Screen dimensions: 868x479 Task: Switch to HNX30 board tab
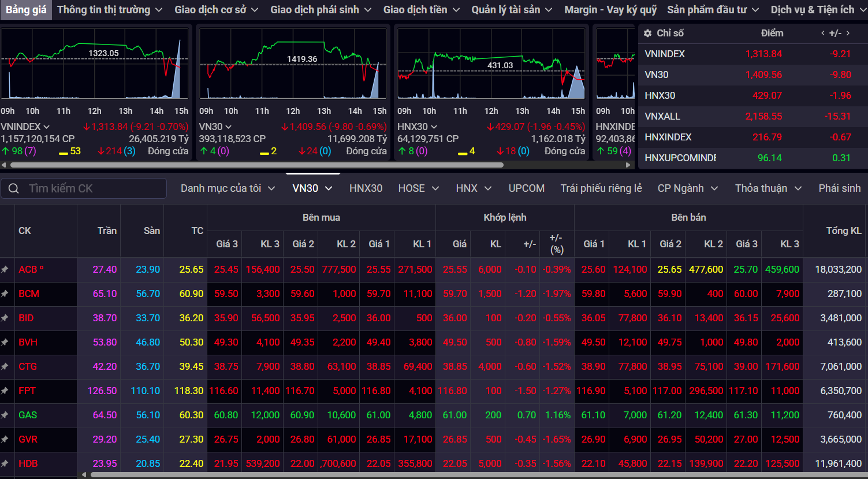click(x=366, y=188)
